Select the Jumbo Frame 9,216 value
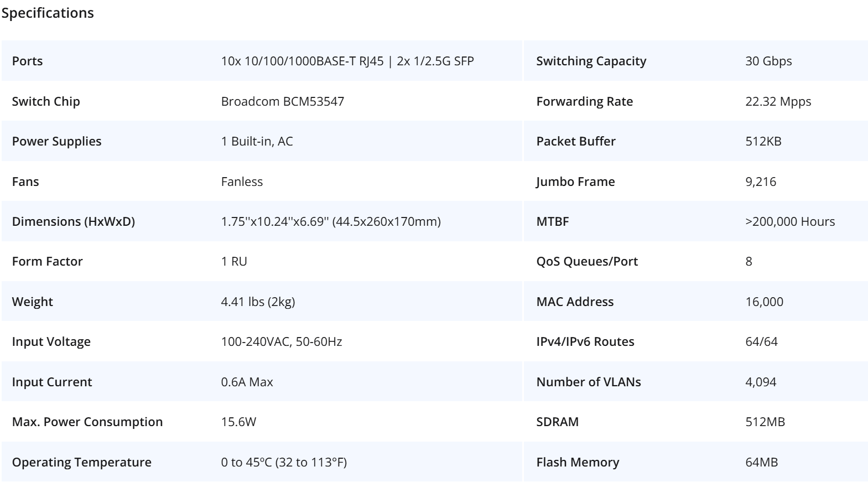Screen dimensions: 868x482 coord(761,182)
